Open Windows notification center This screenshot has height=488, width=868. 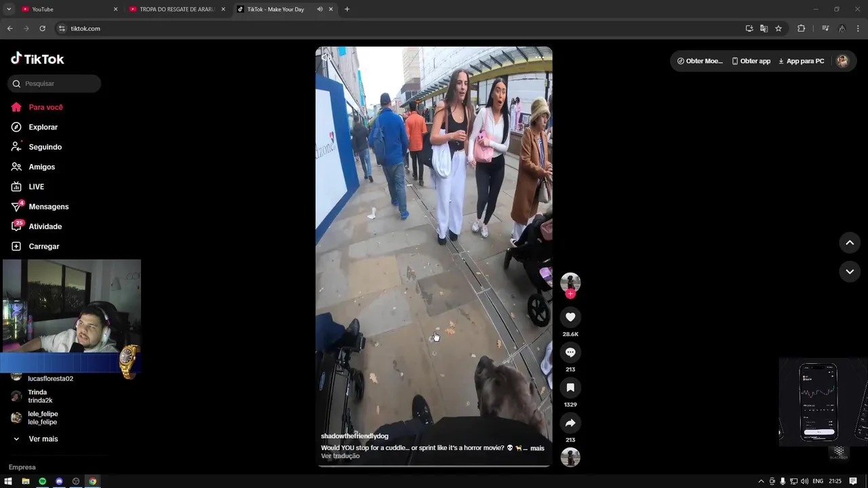[853, 481]
